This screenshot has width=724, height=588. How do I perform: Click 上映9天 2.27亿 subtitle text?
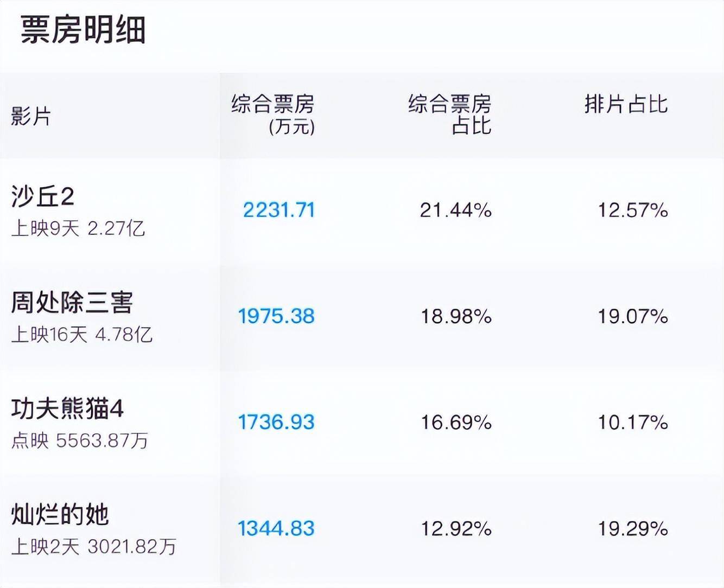[x=78, y=228]
